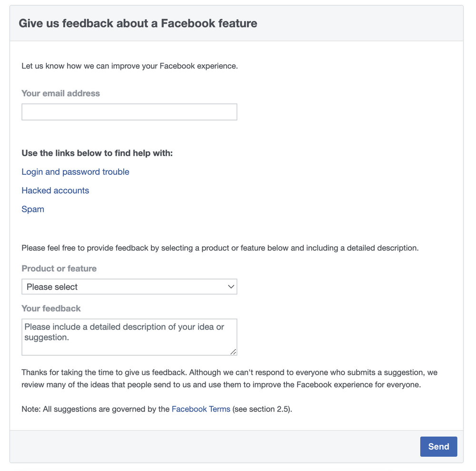476x471 pixels.
Task: Click the Product or feature label
Action: click(x=59, y=269)
